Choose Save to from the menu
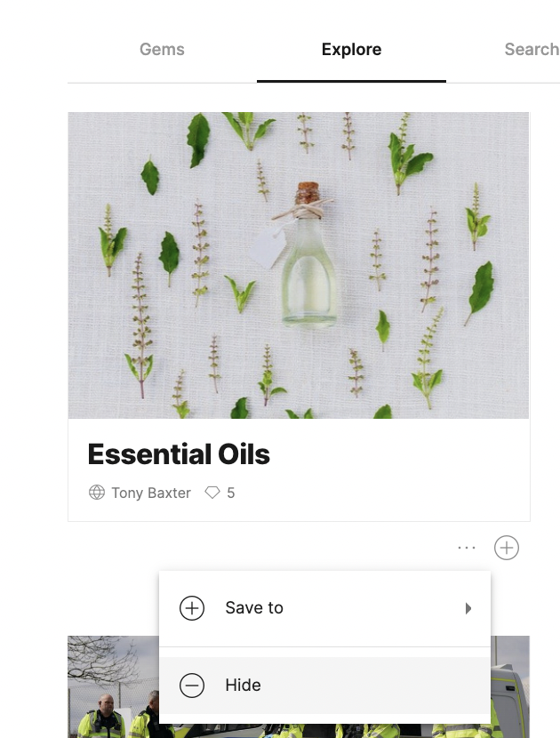The width and height of the screenshot is (560, 738). pyautogui.click(x=324, y=608)
